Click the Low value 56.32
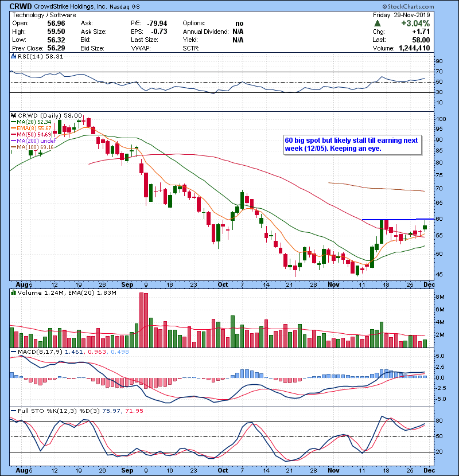 pyautogui.click(x=56, y=40)
